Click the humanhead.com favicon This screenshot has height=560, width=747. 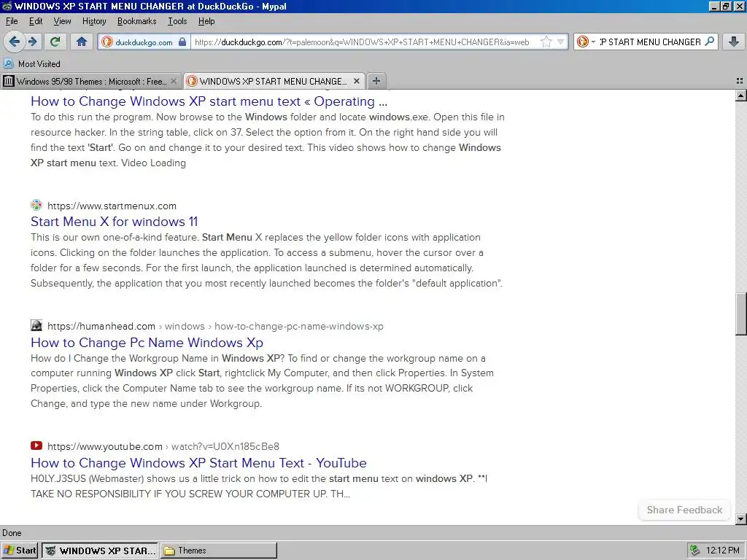(36, 325)
